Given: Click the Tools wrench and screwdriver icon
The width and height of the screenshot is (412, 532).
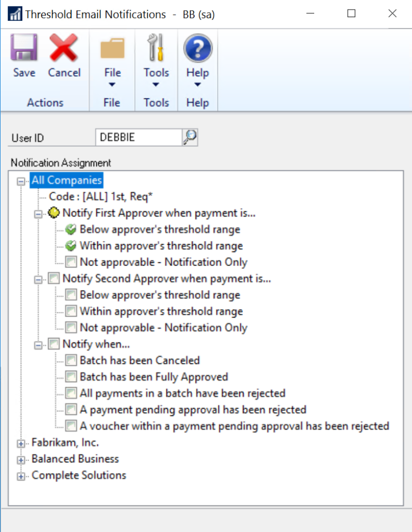Looking at the screenshot, I should coord(156,47).
